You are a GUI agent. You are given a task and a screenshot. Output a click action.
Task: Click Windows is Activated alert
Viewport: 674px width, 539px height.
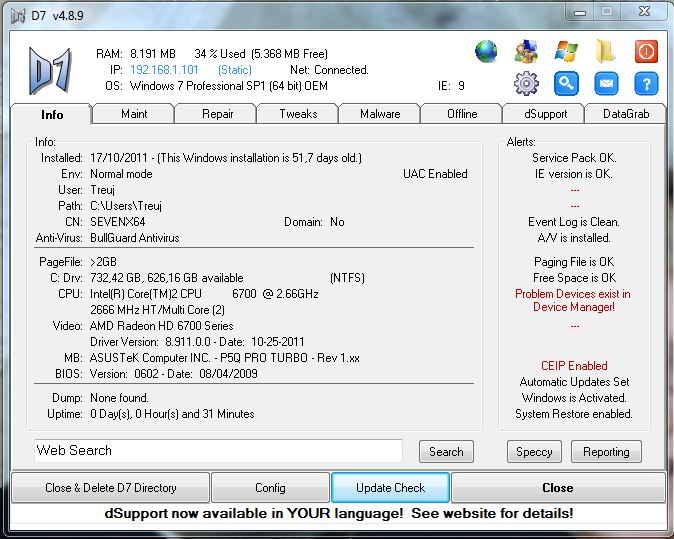click(574, 398)
